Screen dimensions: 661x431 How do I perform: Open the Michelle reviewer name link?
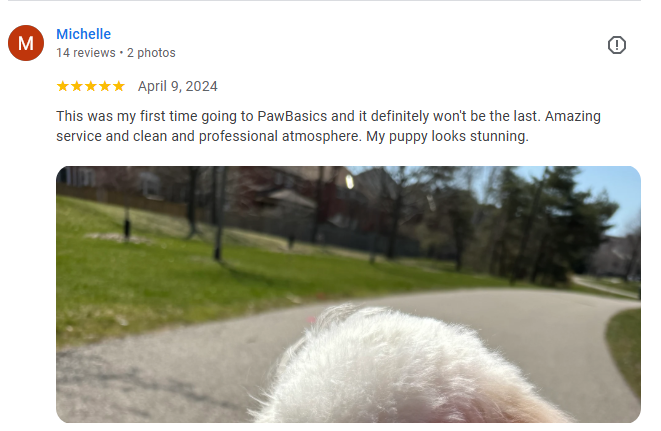(x=83, y=34)
